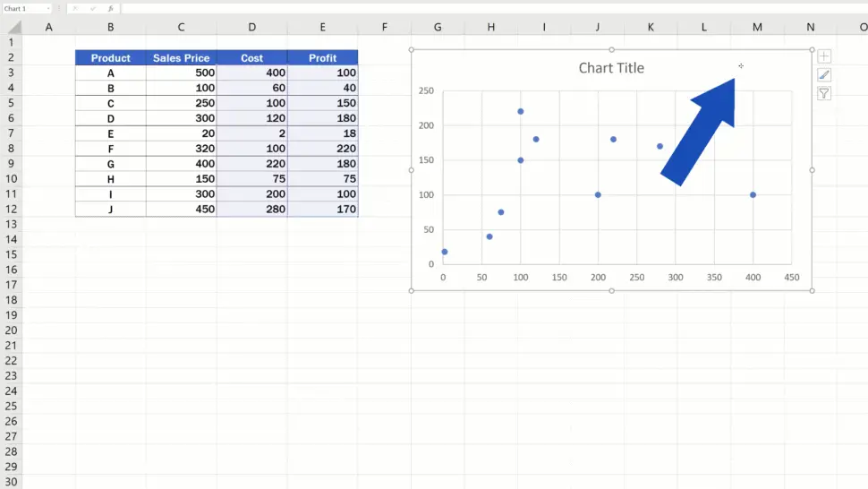Open the Chart Elements plus button
The image size is (868, 489).
pyautogui.click(x=824, y=56)
